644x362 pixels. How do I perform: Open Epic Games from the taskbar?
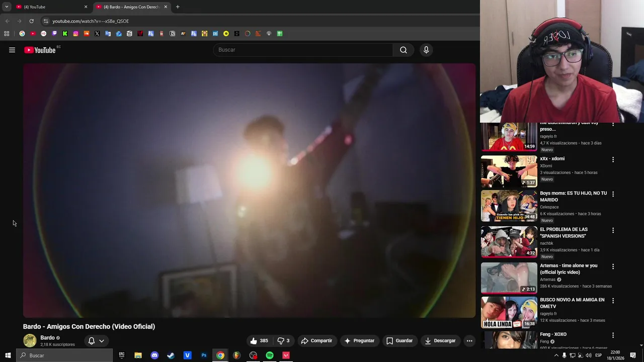[x=122, y=355]
